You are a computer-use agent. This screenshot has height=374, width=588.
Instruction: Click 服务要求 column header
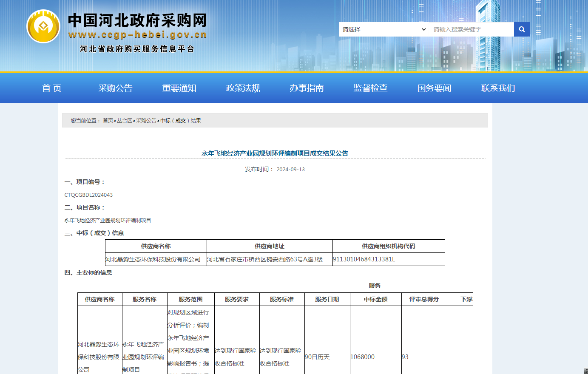coord(237,299)
